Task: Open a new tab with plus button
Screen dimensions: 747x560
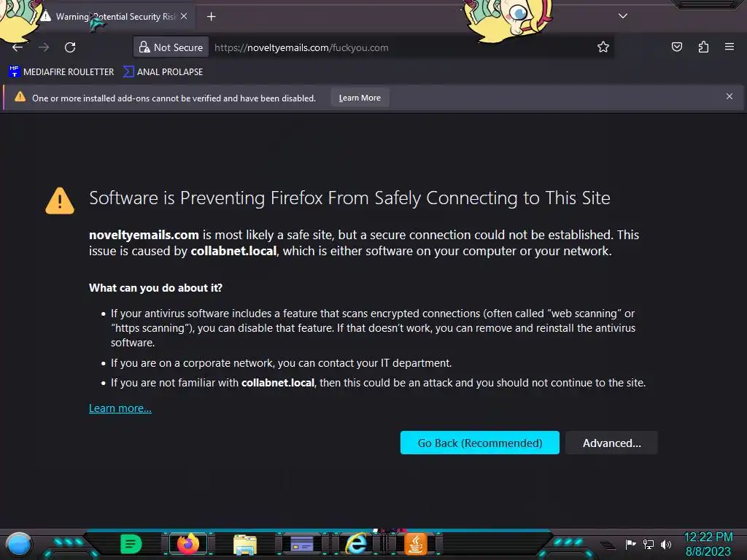Action: pos(211,17)
